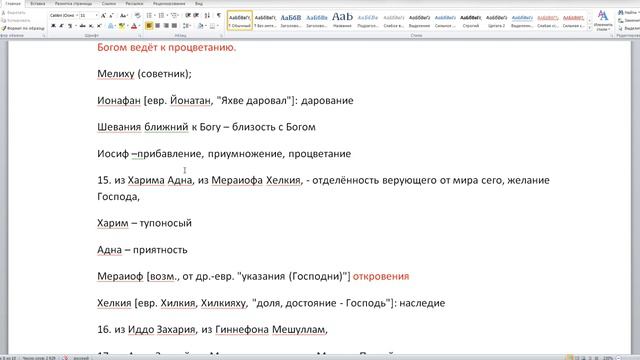Click the grow font size icon

pyautogui.click(x=103, y=16)
